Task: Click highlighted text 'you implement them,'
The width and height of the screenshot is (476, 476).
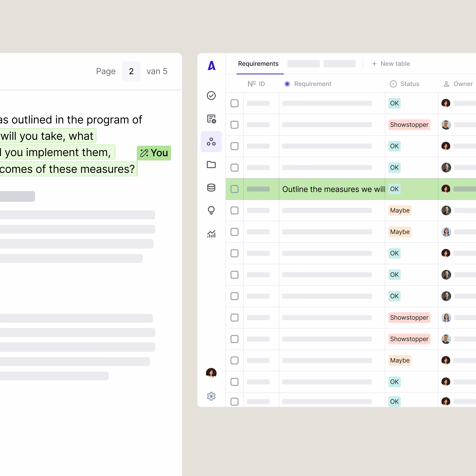Action: [58, 152]
